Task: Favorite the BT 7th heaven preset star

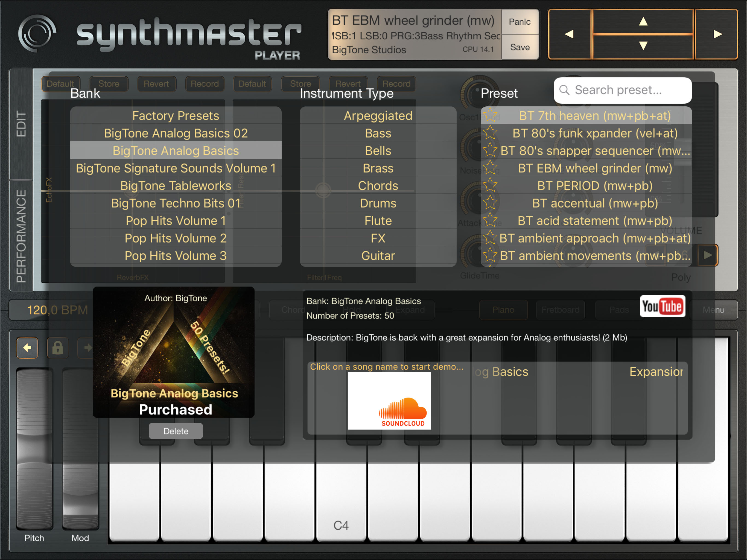Action: coord(490,115)
